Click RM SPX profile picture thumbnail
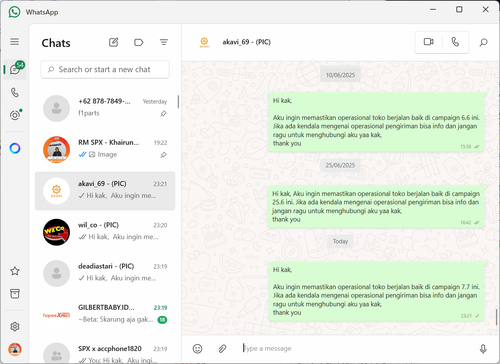500x364 pixels. (x=56, y=149)
